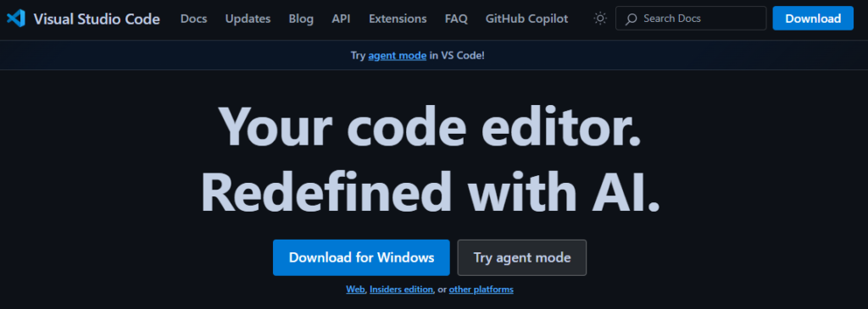
Task: Open the Extensions nav link
Action: (398, 19)
